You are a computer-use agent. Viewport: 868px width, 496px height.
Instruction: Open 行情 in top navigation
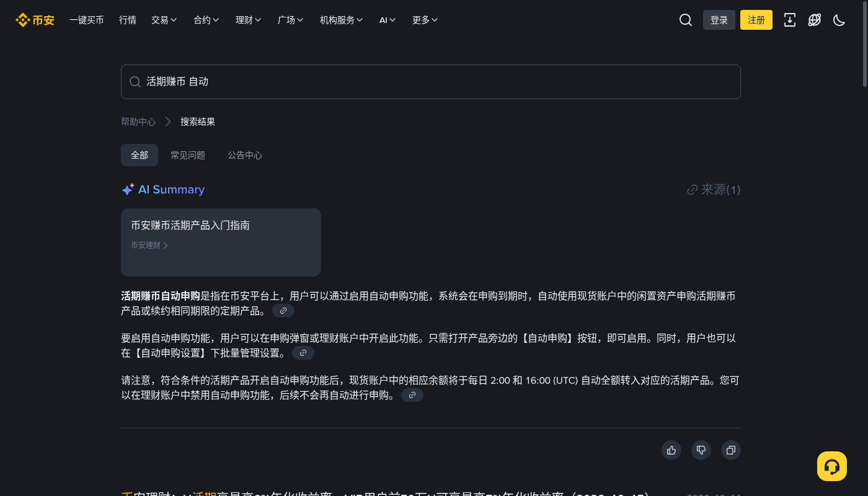coord(128,20)
